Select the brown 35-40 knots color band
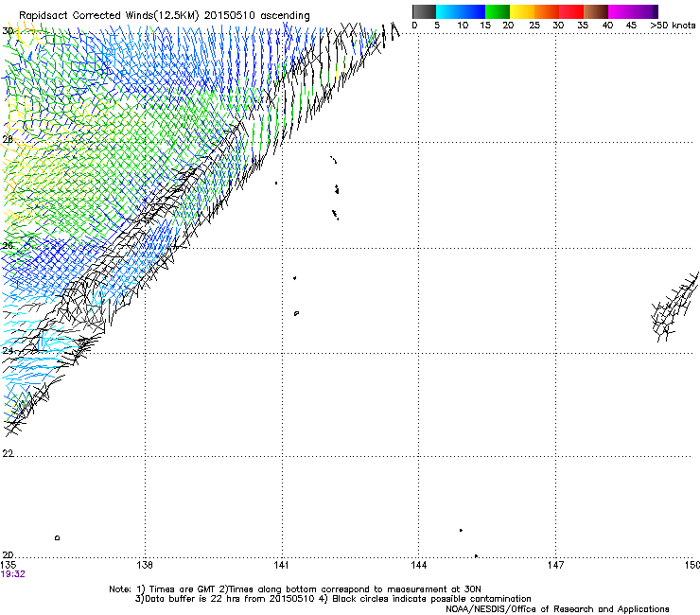 click(x=596, y=11)
